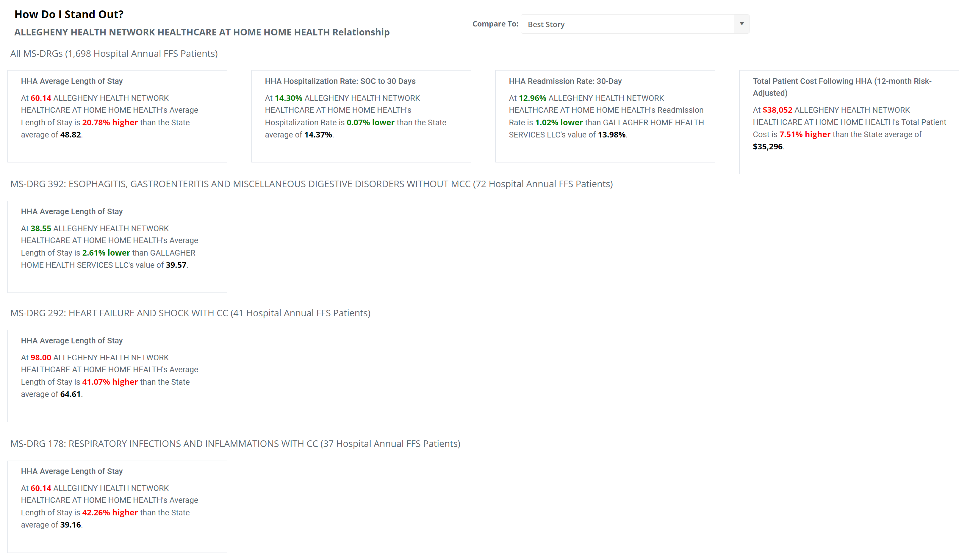
Task: Click the Best Story combo box field
Action: 635,24
